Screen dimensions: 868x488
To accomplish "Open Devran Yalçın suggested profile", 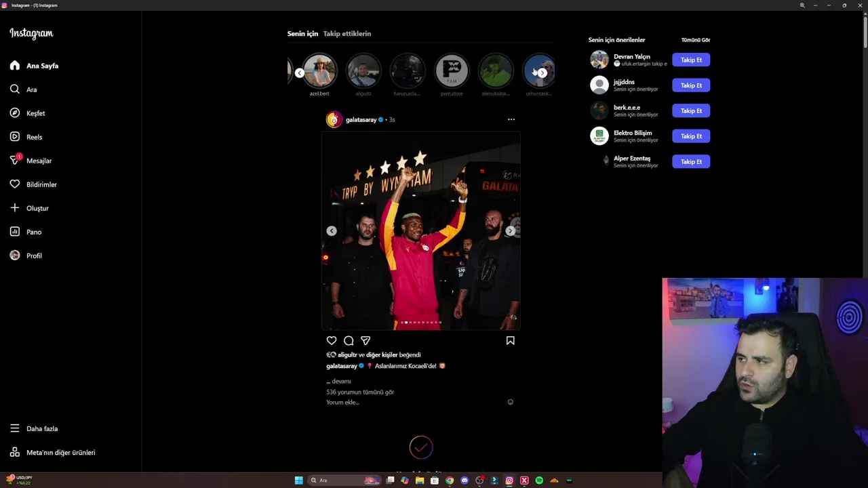I will 632,56.
